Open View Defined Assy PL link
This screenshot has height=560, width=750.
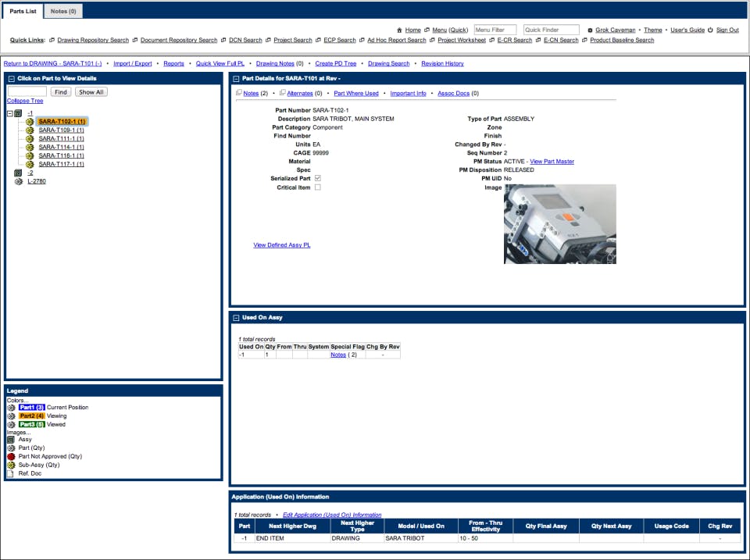pos(282,244)
